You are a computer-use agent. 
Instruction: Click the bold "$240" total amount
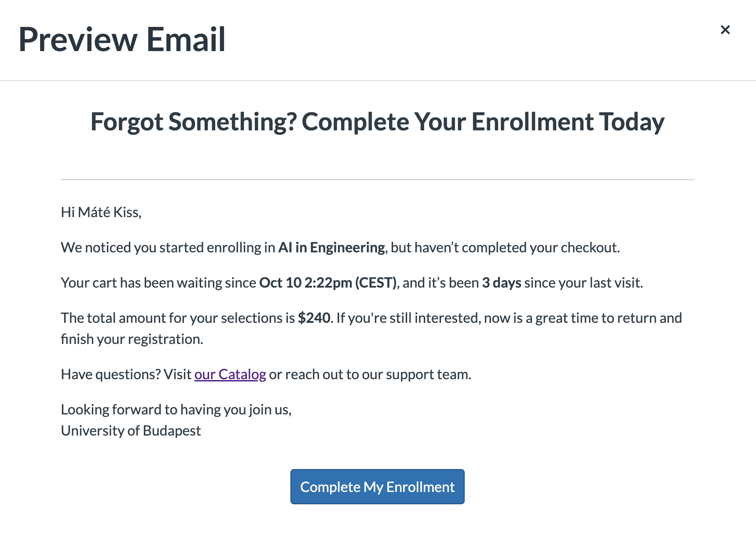coord(314,318)
